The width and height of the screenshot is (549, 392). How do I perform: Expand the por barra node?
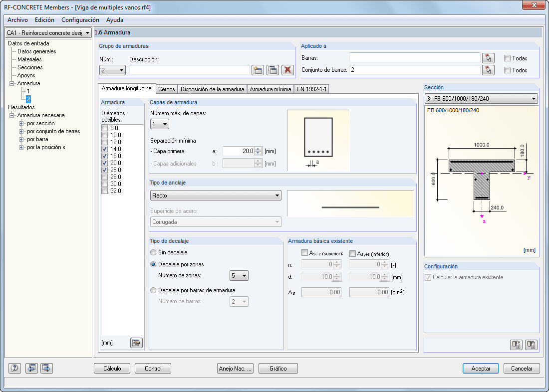tap(21, 139)
